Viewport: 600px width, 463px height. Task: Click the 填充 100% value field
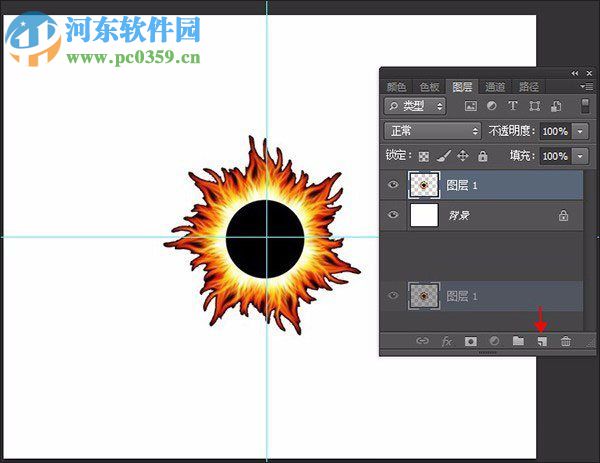[556, 156]
